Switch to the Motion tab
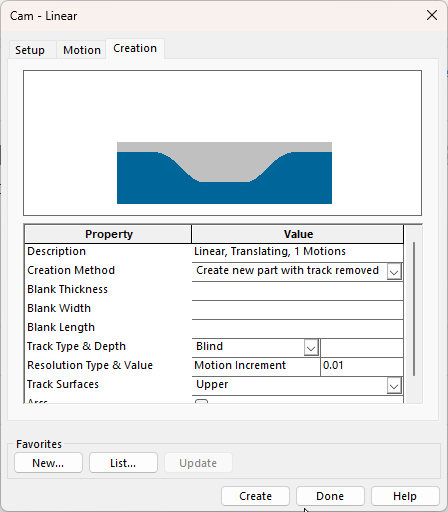Viewport: 448px width, 512px height. coord(82,50)
